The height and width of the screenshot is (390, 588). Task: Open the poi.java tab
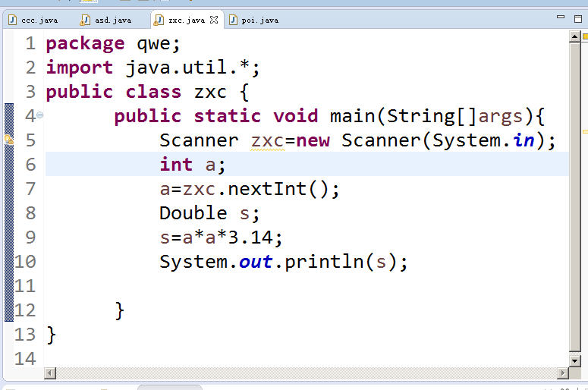[x=260, y=20]
